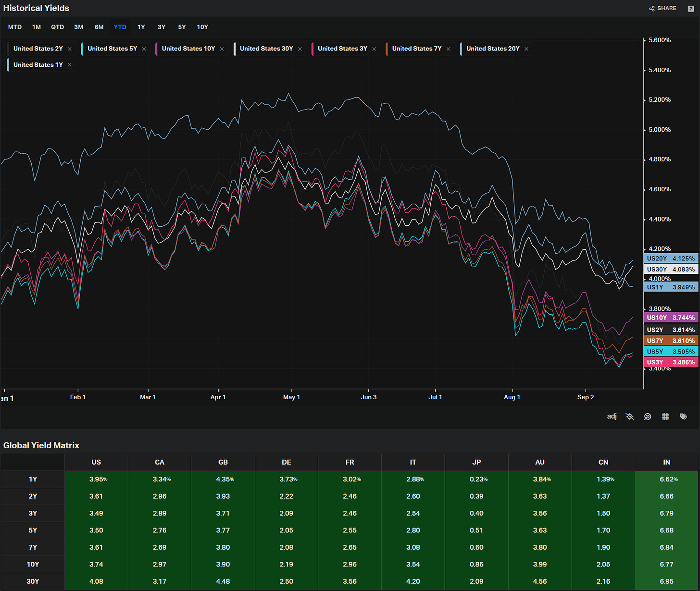Click the US10Y 3.744% axis label
Viewport: 700px width, 591px height.
(671, 318)
